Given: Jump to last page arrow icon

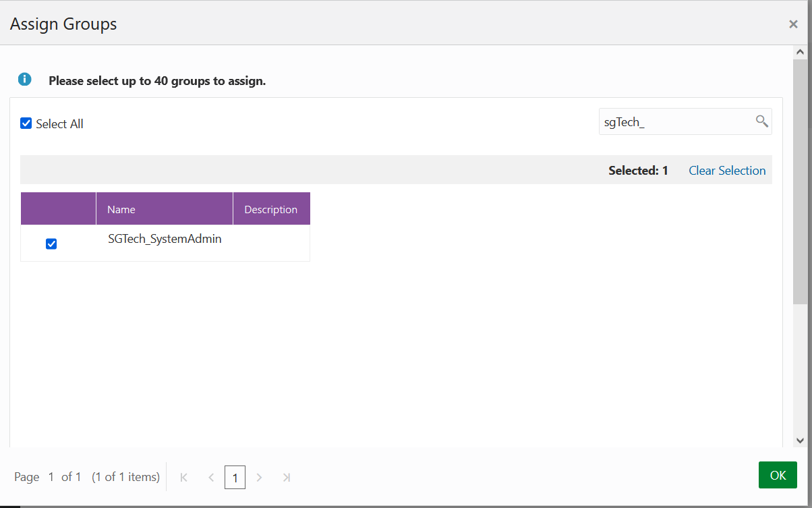Looking at the screenshot, I should (x=287, y=477).
